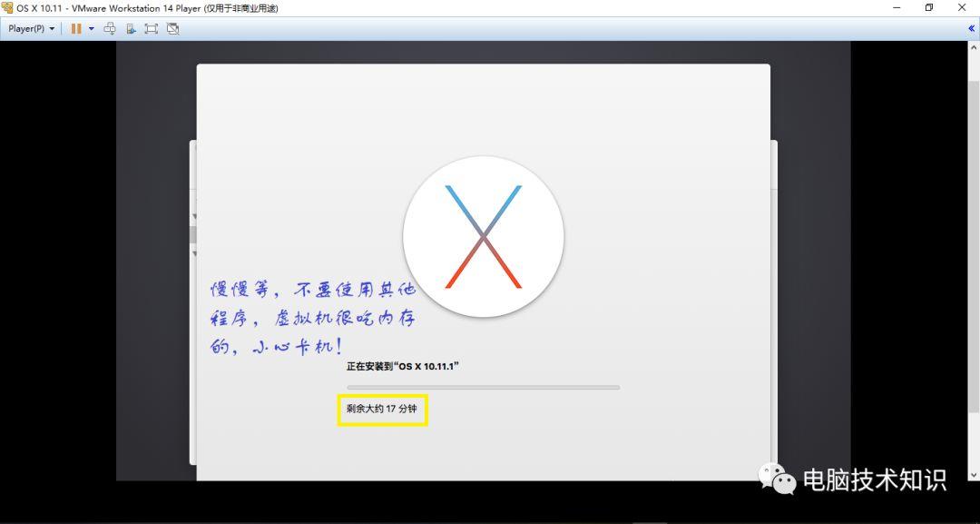
Task: Send Ctrl+Alt+Del to the virtual machine
Action: (110, 29)
